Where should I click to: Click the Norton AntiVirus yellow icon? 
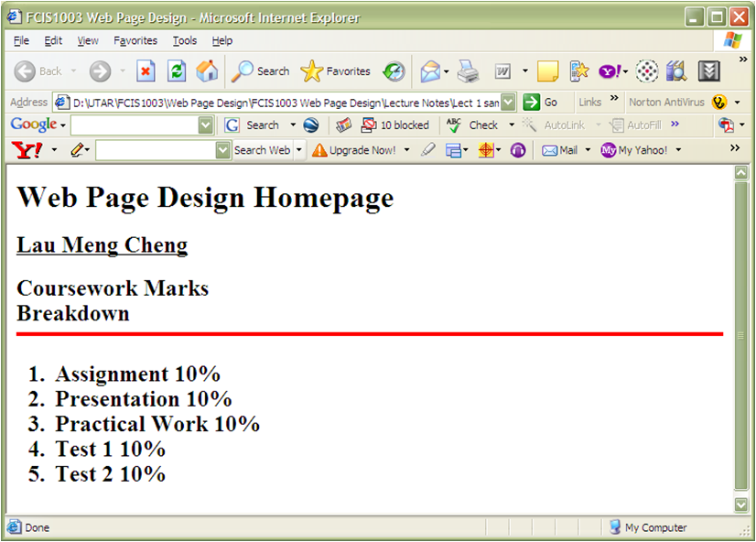(718, 103)
